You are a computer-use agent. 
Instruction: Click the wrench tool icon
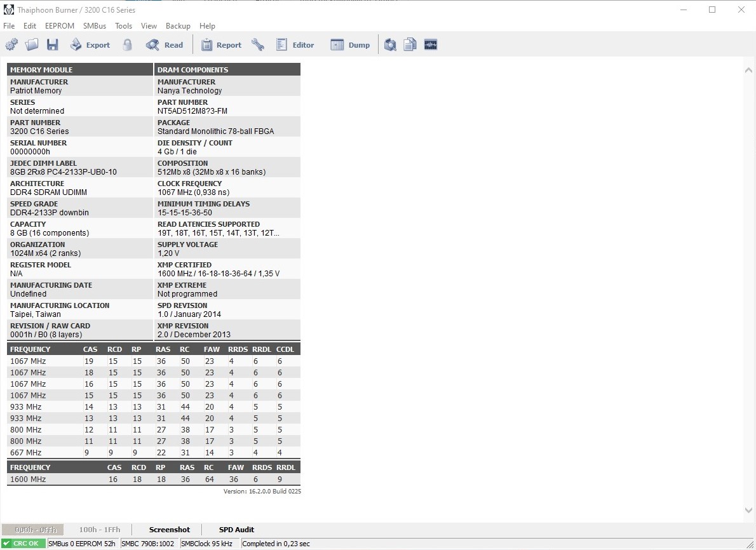click(258, 45)
